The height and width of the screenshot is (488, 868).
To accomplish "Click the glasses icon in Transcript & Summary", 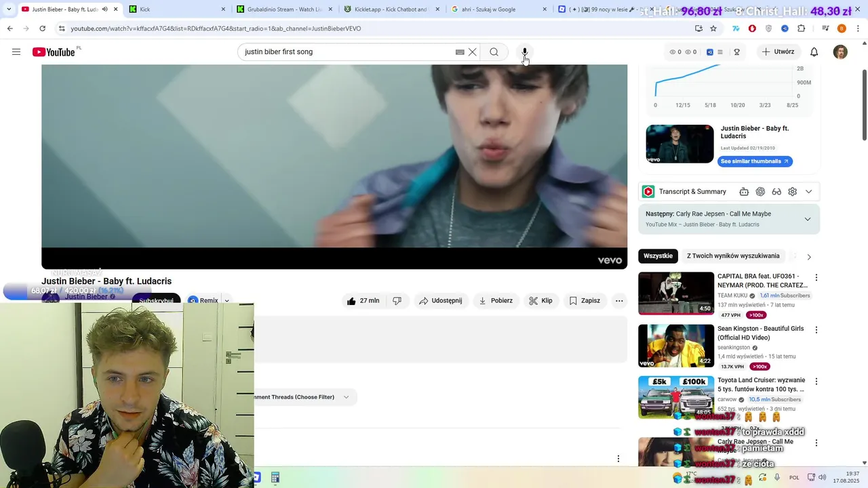I will pyautogui.click(x=776, y=192).
